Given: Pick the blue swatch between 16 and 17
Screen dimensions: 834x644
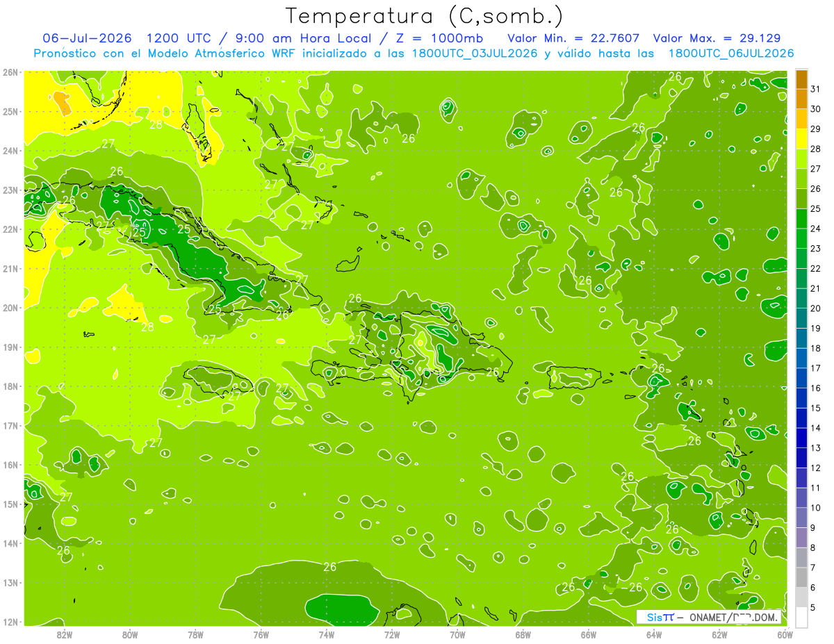Looking at the screenshot, I should 801,379.
